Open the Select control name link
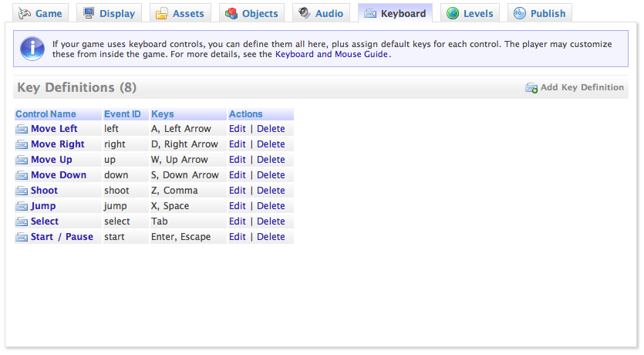644x355 pixels. (x=45, y=221)
